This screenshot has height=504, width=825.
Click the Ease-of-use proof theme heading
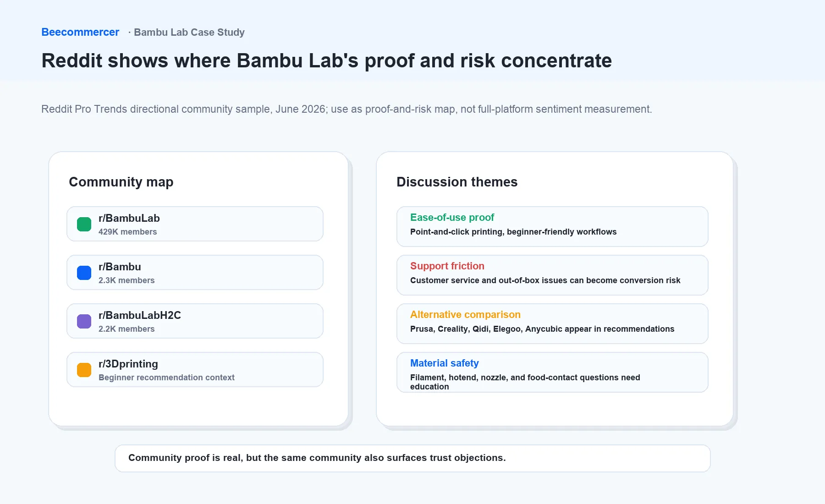[452, 217]
